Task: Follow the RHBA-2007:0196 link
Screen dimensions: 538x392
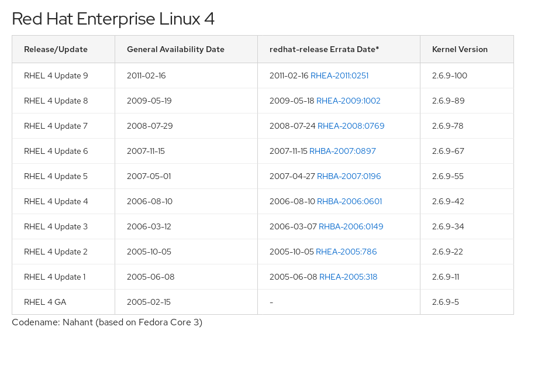Action: (x=349, y=176)
